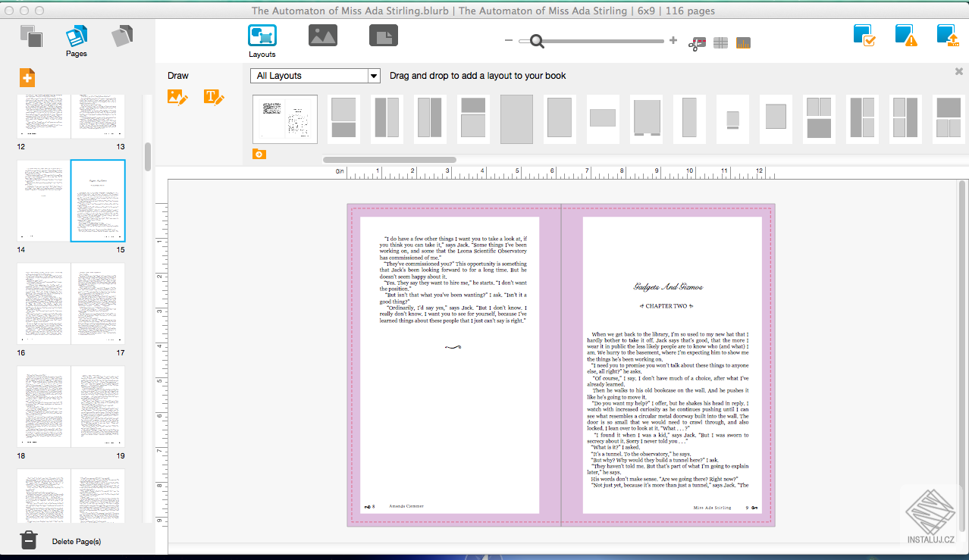Click the Upload book icon
969x560 pixels.
pyautogui.click(x=948, y=36)
